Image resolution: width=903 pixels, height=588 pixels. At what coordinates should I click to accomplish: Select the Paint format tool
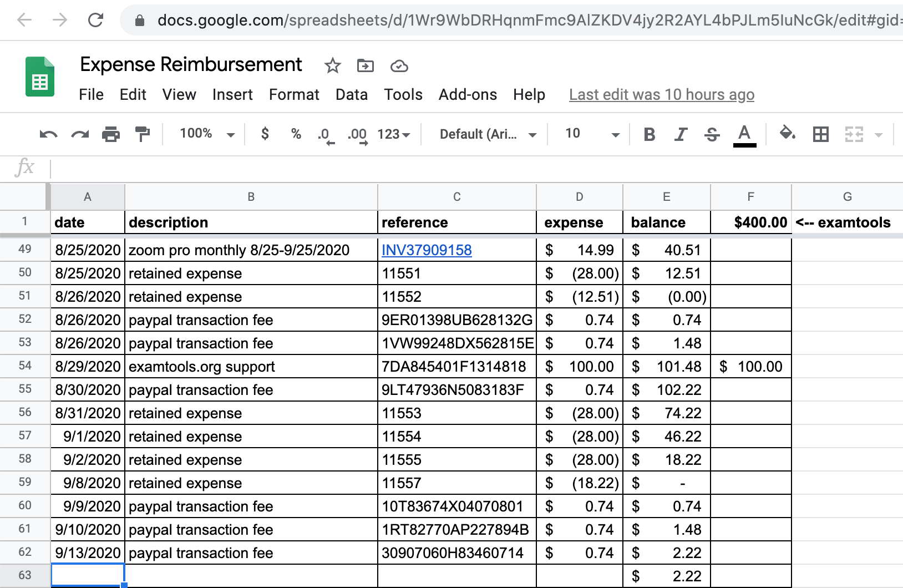pyautogui.click(x=143, y=134)
